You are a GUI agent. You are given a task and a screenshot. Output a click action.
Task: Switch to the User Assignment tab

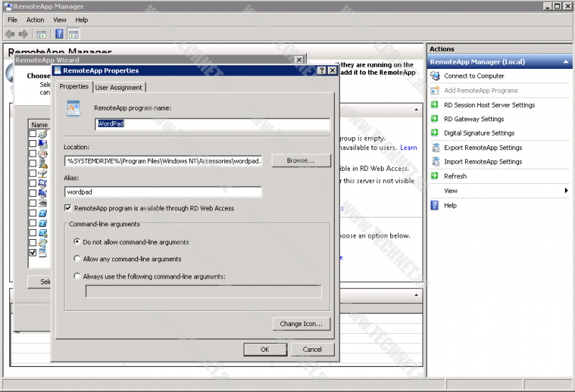[x=119, y=87]
